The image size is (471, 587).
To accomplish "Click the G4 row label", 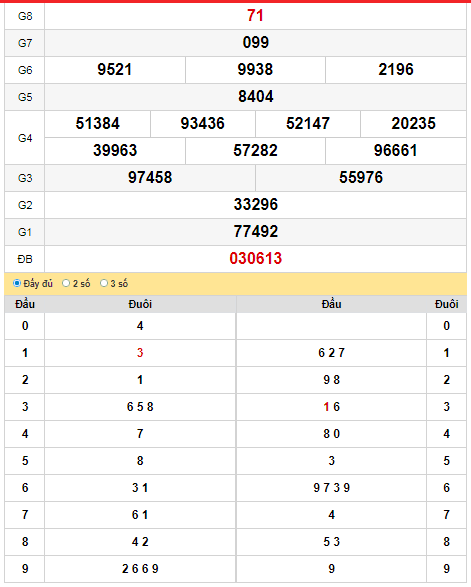I will (x=25, y=138).
